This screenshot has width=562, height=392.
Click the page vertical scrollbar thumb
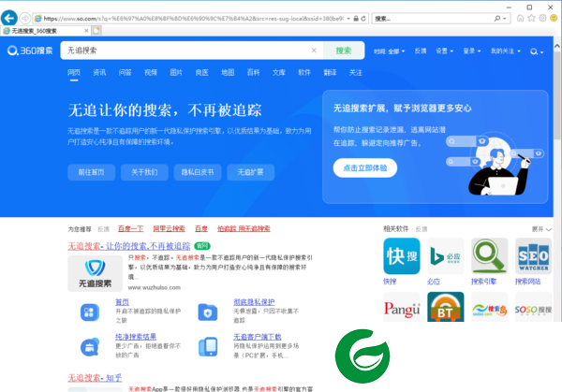coord(557,94)
